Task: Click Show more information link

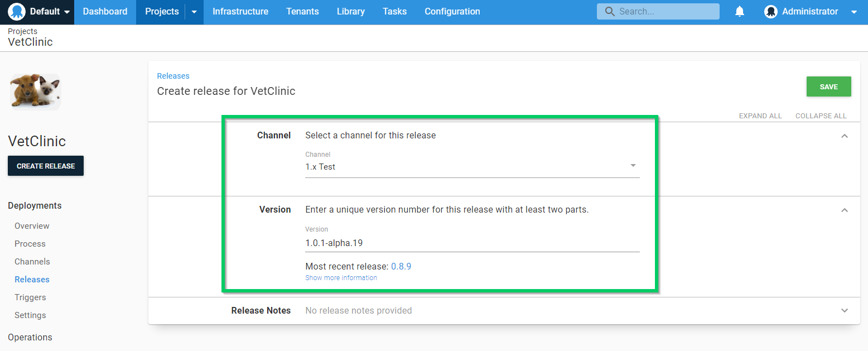Action: 341,278
